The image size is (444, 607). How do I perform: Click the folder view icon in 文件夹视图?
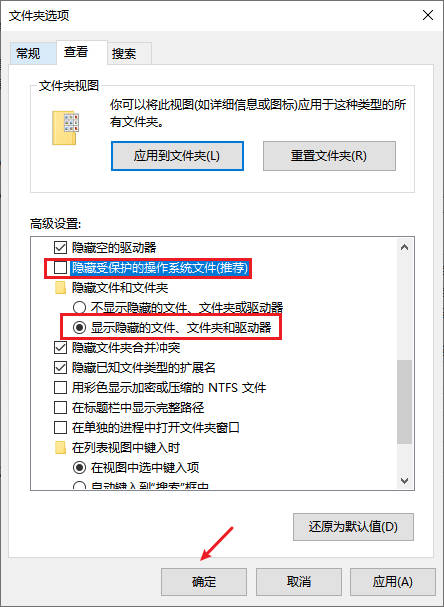65,128
